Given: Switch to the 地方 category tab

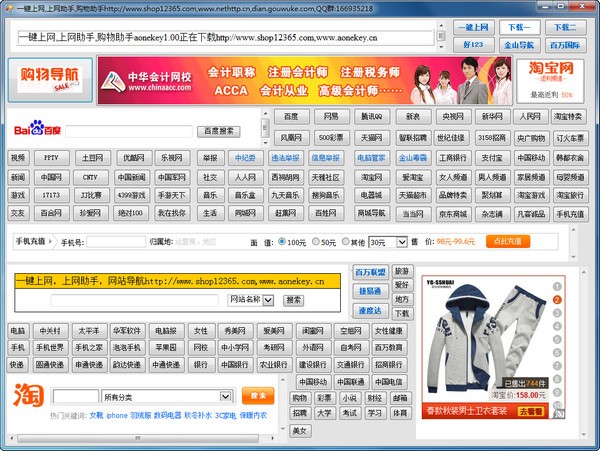Looking at the screenshot, I should (x=402, y=299).
